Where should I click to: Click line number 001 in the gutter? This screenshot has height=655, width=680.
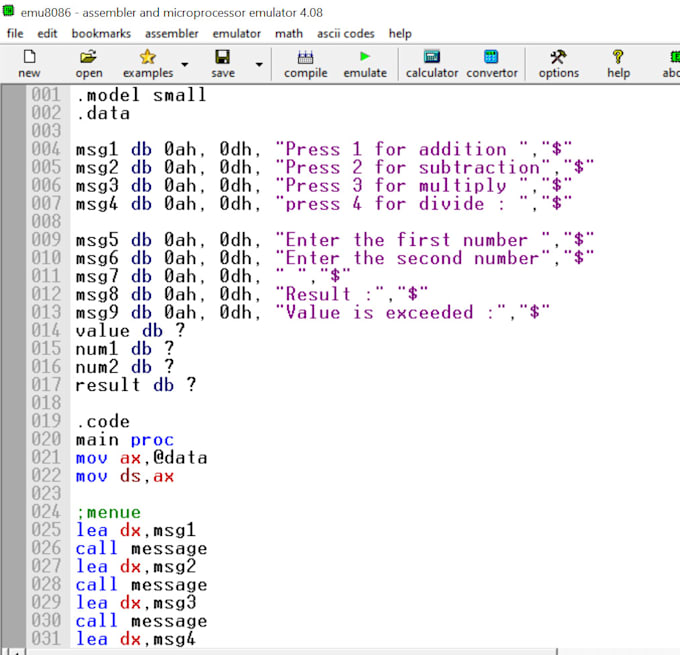coord(46,95)
